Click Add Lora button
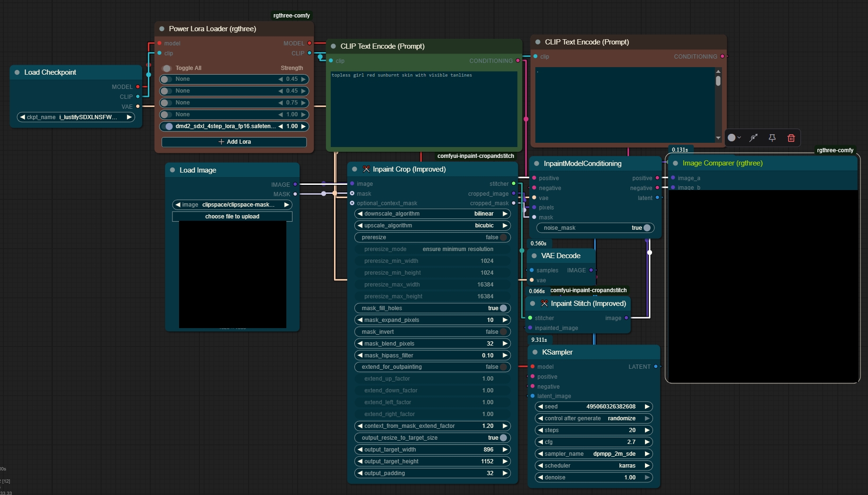Image resolution: width=868 pixels, height=495 pixels. tap(234, 142)
